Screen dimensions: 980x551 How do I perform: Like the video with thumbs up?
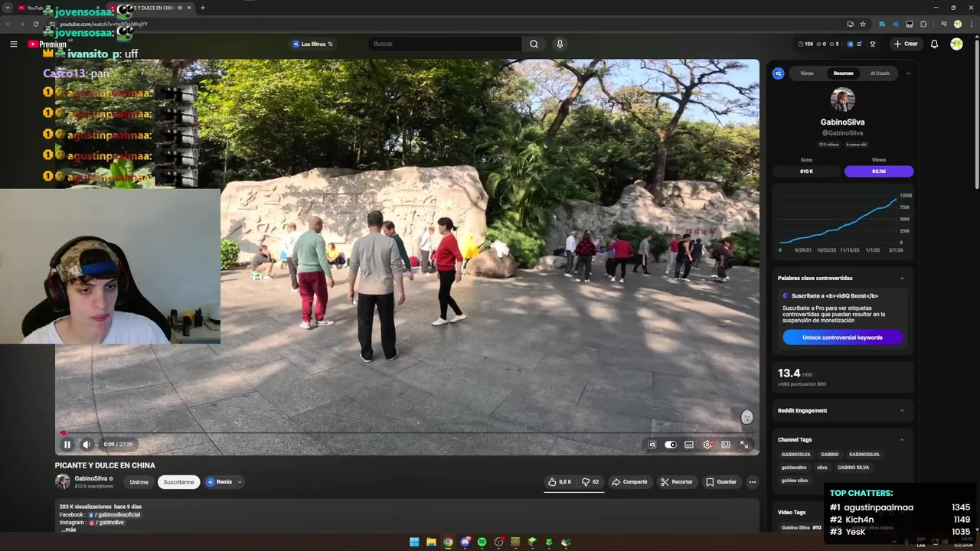coord(560,482)
